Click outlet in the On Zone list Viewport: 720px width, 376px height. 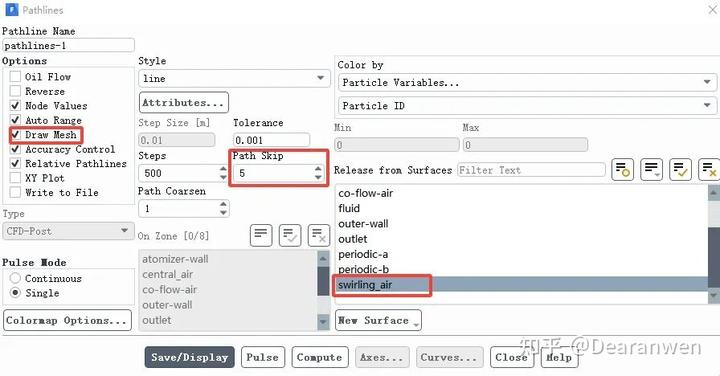click(228, 320)
